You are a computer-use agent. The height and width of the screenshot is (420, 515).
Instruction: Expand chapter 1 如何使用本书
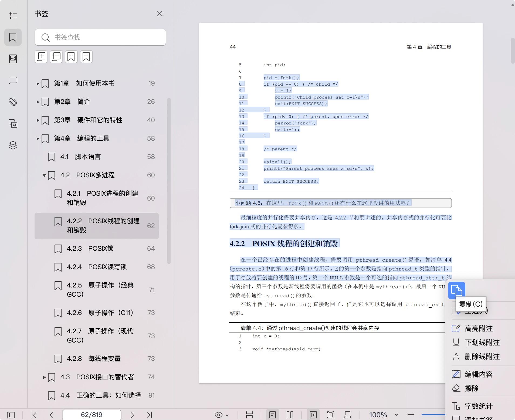point(38,84)
